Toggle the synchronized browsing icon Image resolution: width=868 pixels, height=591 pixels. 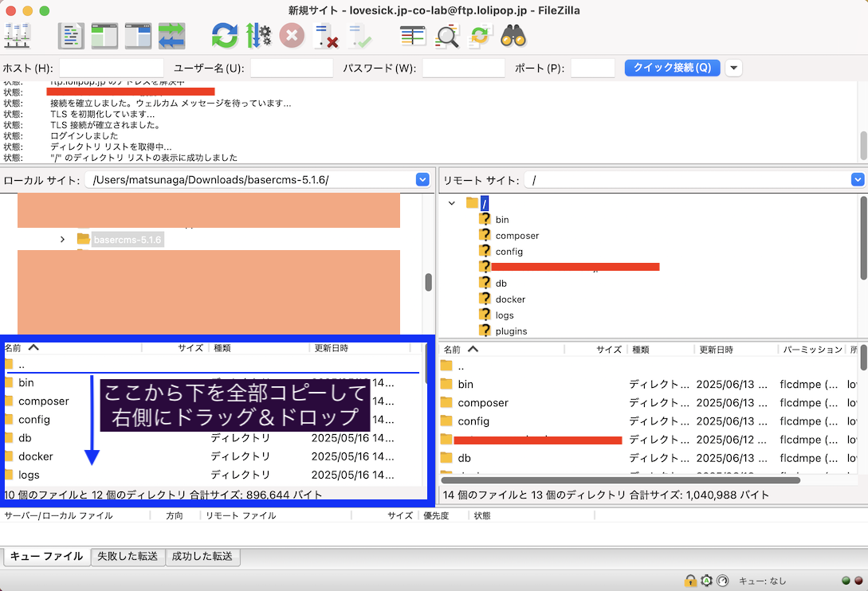[480, 37]
